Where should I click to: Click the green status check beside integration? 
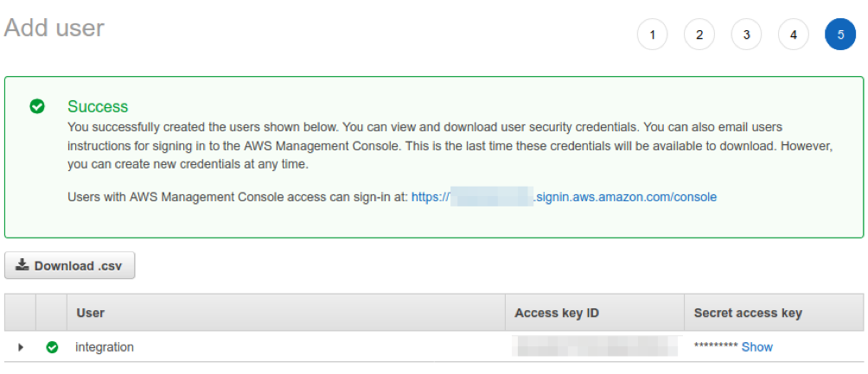(x=52, y=347)
